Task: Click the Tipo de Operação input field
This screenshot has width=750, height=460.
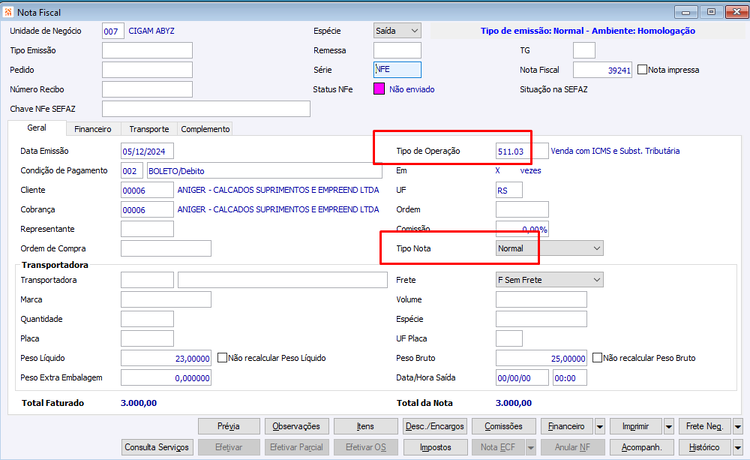Action: coord(522,151)
